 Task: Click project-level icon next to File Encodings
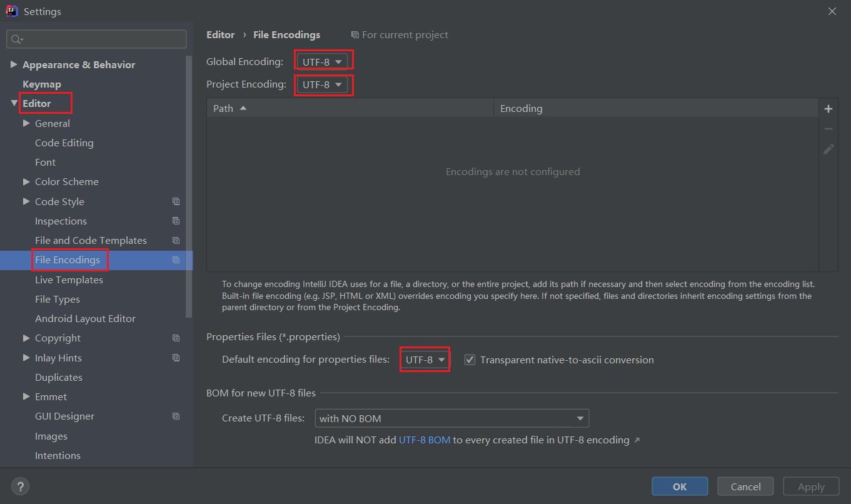pos(176,260)
